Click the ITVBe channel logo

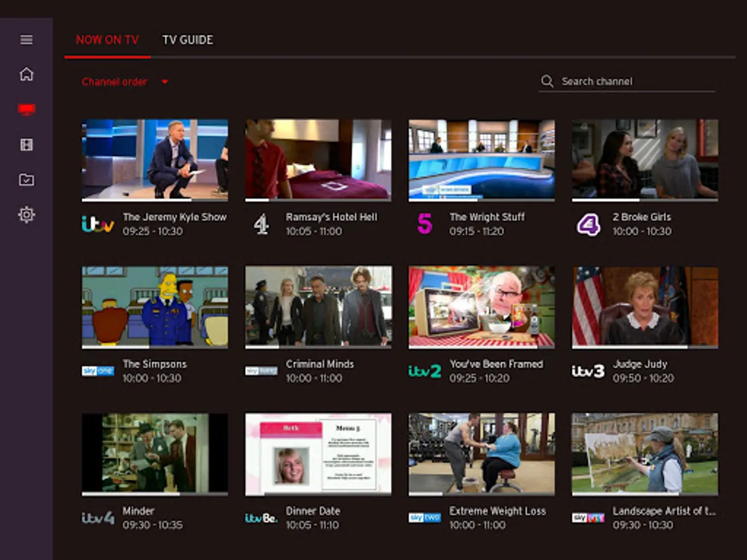(x=261, y=518)
